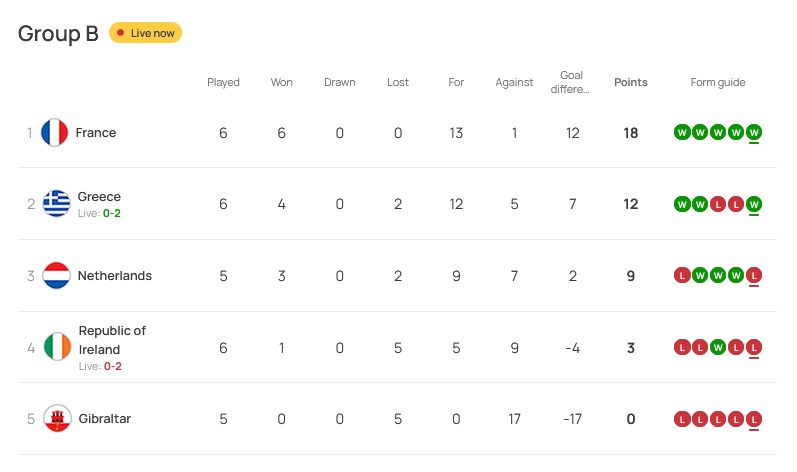Click the Gibraltar flag icon
Viewport: 797px width, 472px height.
(57, 419)
